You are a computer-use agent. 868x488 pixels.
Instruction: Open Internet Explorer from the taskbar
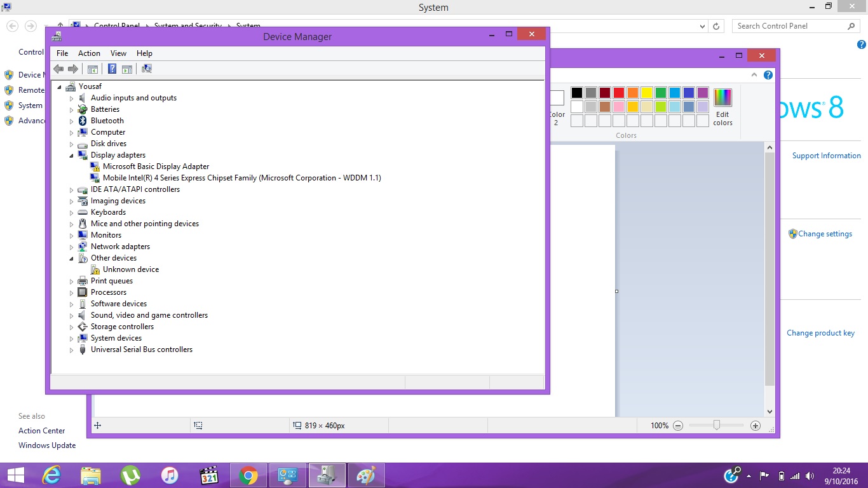click(x=51, y=475)
